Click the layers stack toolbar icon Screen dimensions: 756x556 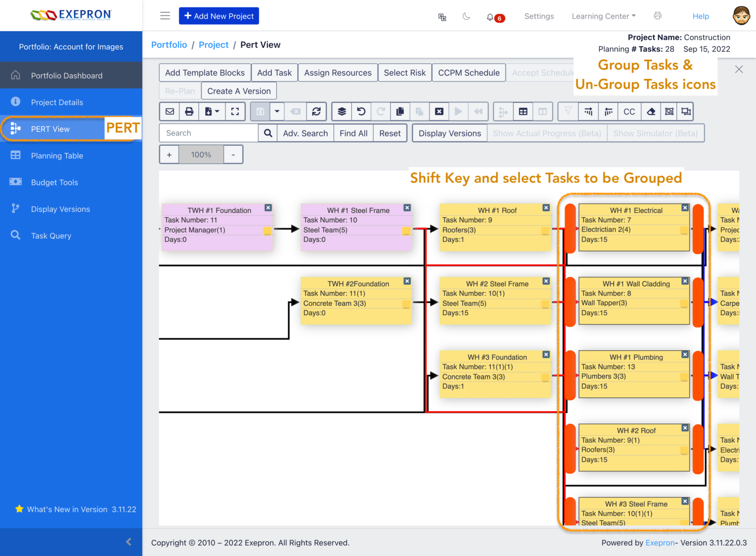(342, 112)
